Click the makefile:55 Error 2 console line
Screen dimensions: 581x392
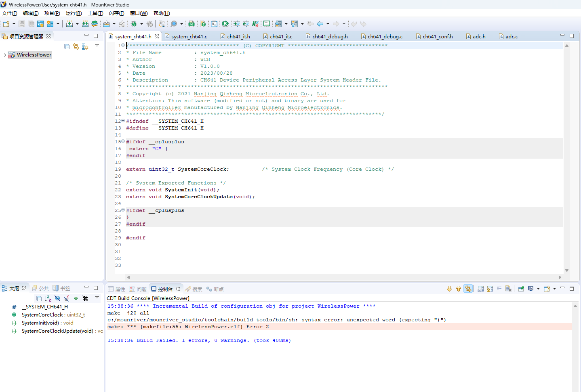[x=339, y=327]
